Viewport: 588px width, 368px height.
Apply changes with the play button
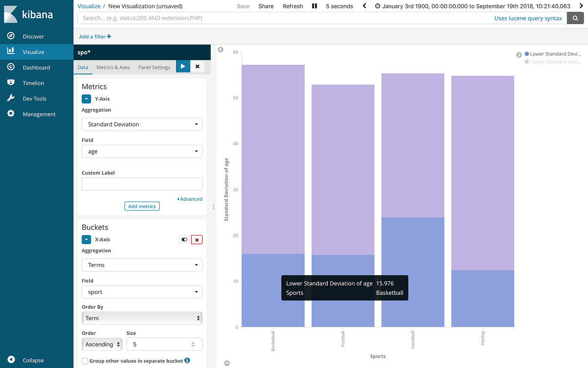point(183,66)
